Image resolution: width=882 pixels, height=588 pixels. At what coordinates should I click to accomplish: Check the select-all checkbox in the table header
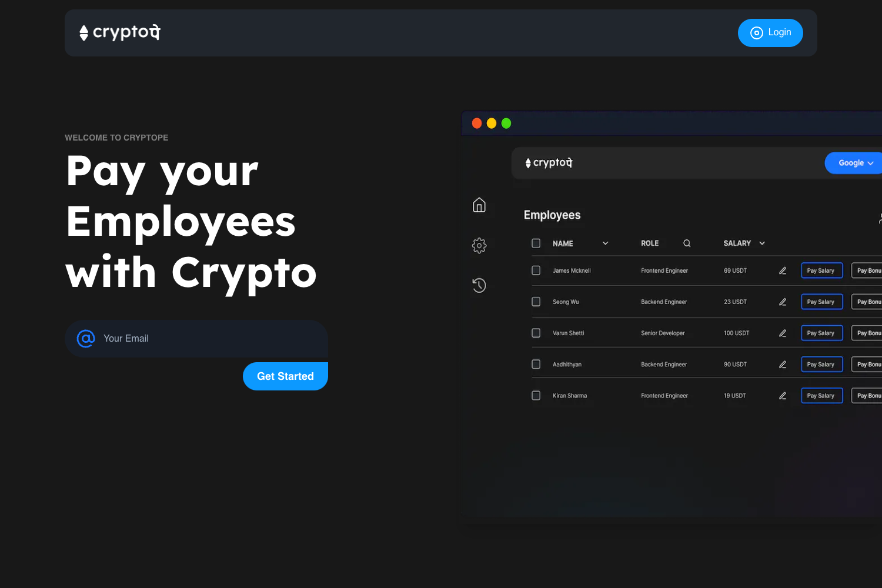(x=536, y=243)
